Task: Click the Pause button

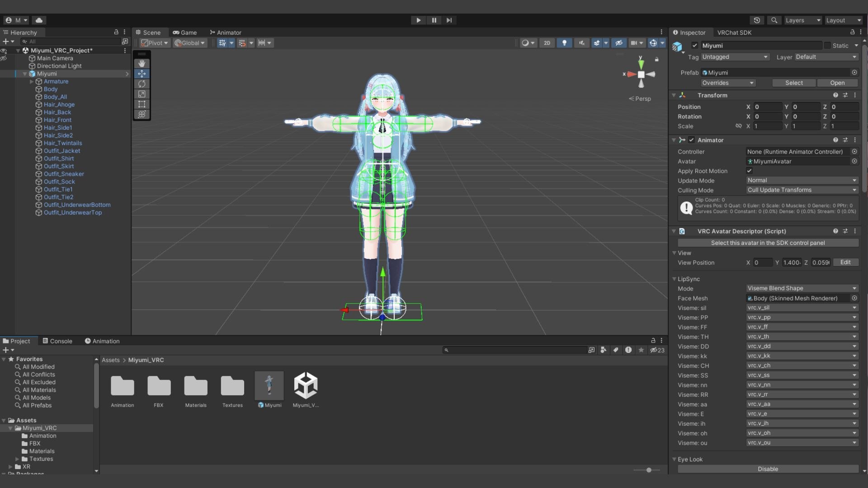Action: 434,20
